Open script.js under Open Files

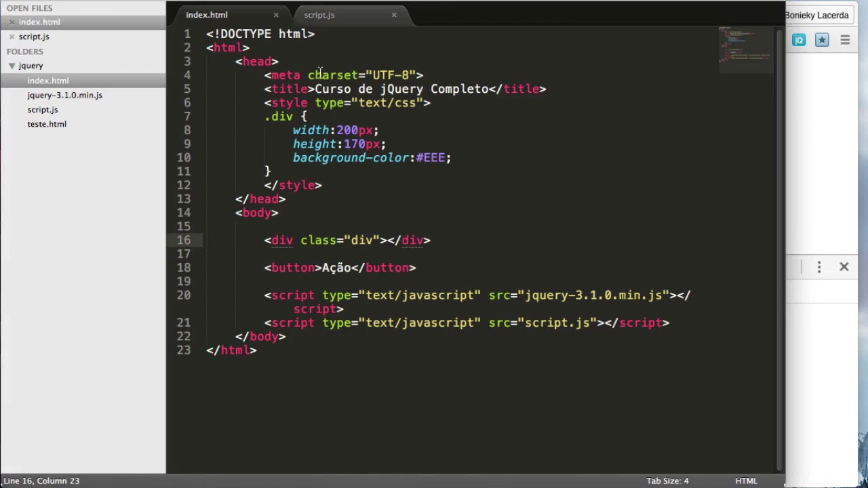point(34,37)
